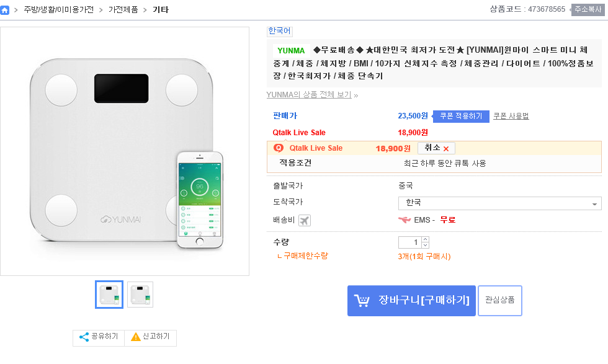Click the quantity input field
This screenshot has height=364, width=608.
pyautogui.click(x=409, y=242)
